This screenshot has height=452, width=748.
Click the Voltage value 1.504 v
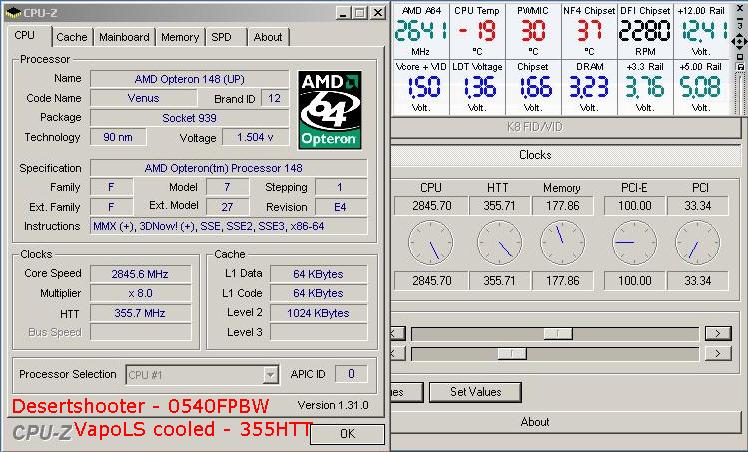[x=255, y=137]
